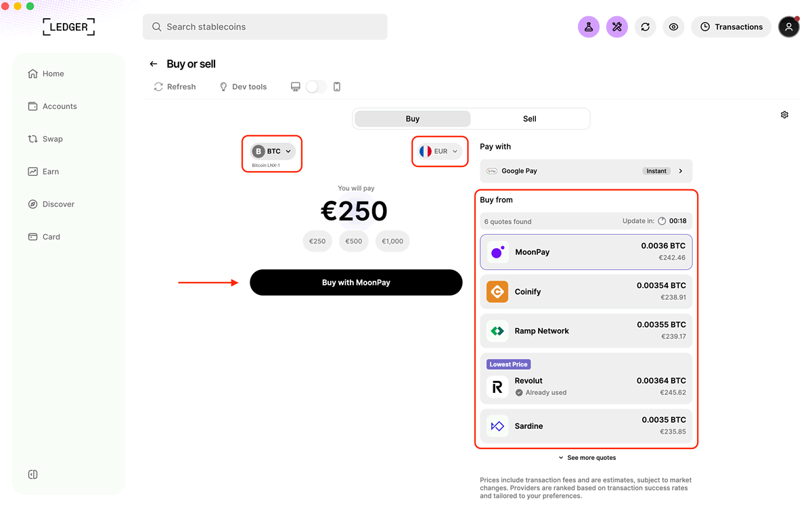
Task: Open the BTC currency dropdown
Action: (x=273, y=152)
